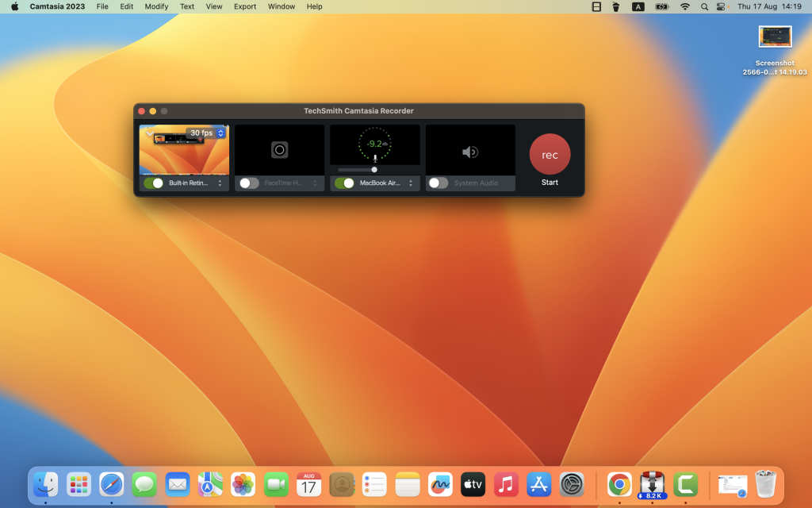812x508 pixels.
Task: Open the Camtasia 2023 menu
Action: pyautogui.click(x=57, y=6)
